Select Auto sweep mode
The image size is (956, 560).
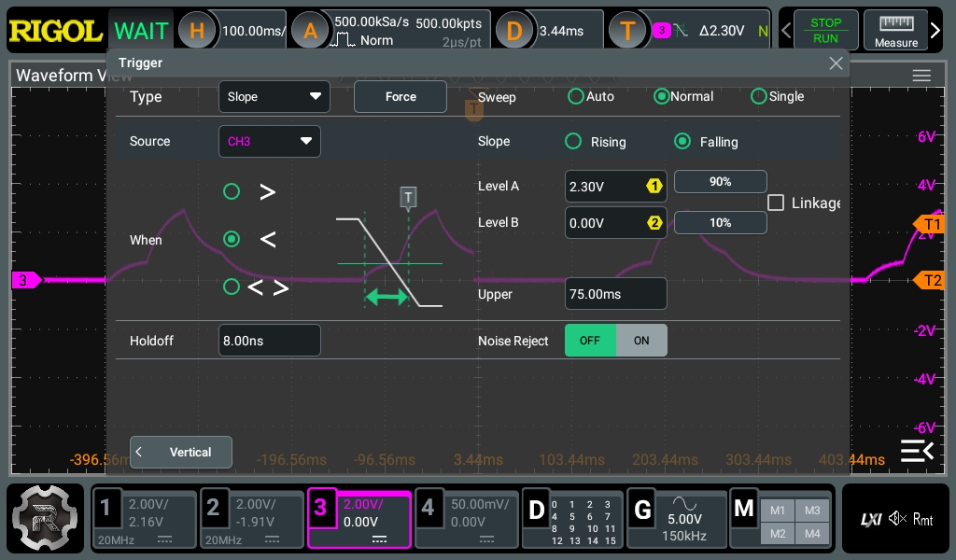pos(576,96)
